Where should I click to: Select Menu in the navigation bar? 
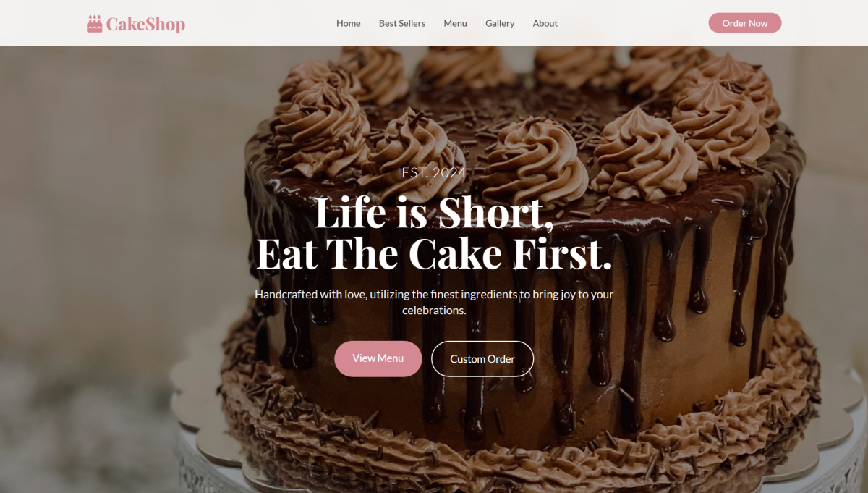(455, 23)
